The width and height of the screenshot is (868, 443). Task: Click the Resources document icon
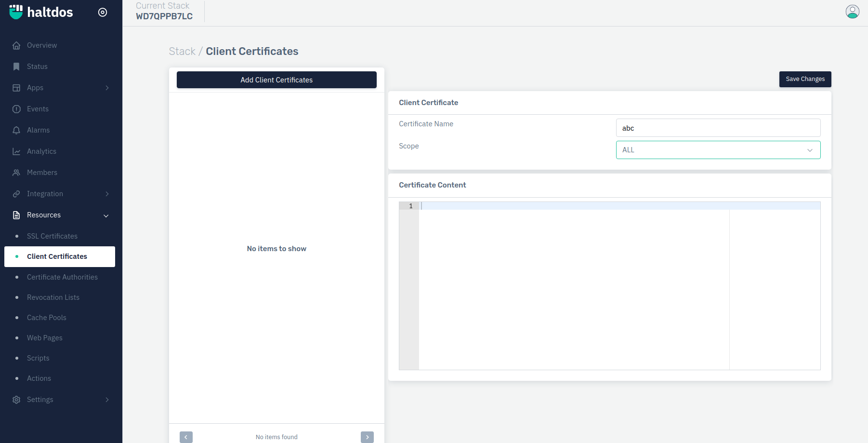16,215
